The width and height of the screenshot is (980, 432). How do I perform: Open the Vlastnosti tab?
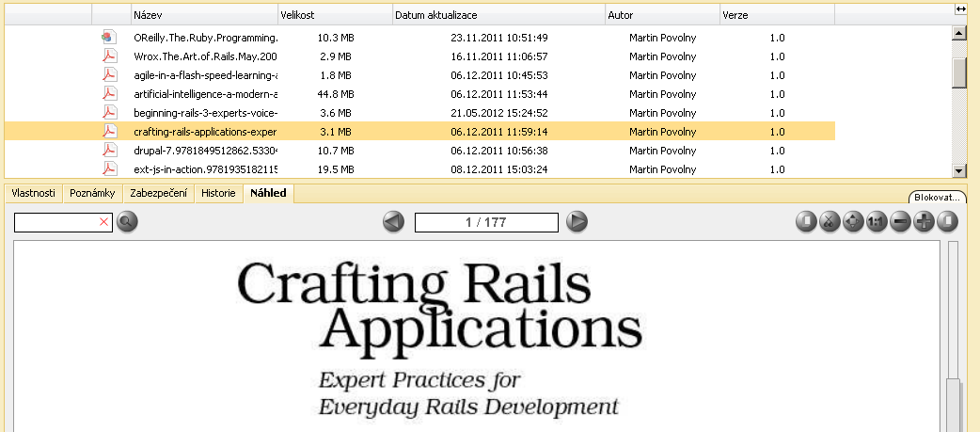(34, 193)
